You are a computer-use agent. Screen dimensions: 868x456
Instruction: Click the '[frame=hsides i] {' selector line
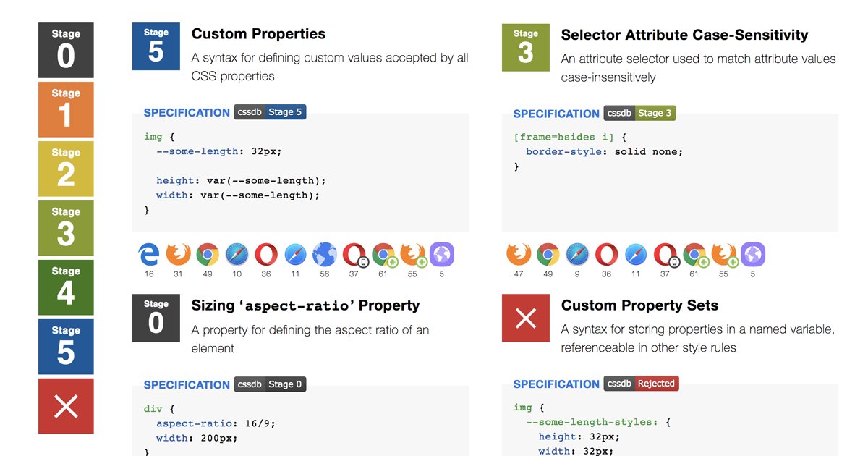pos(569,137)
